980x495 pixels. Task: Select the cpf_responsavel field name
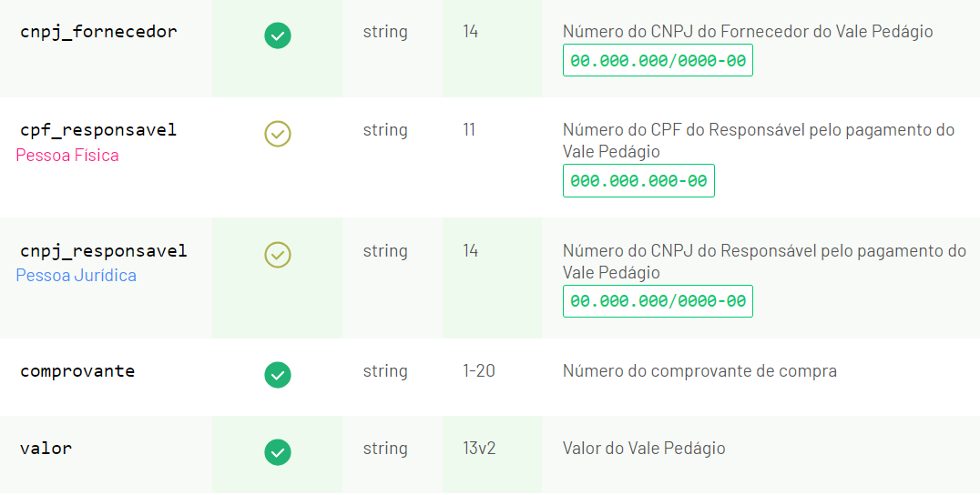click(x=98, y=130)
